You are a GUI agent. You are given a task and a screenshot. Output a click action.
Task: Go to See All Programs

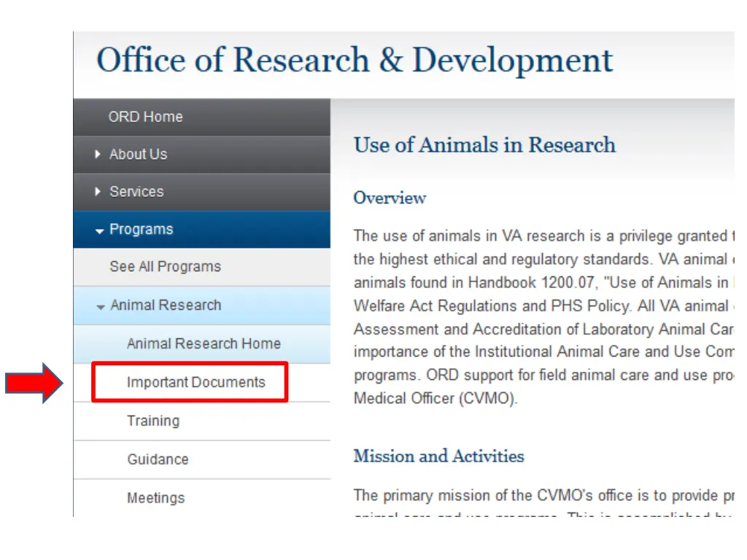pyautogui.click(x=166, y=267)
